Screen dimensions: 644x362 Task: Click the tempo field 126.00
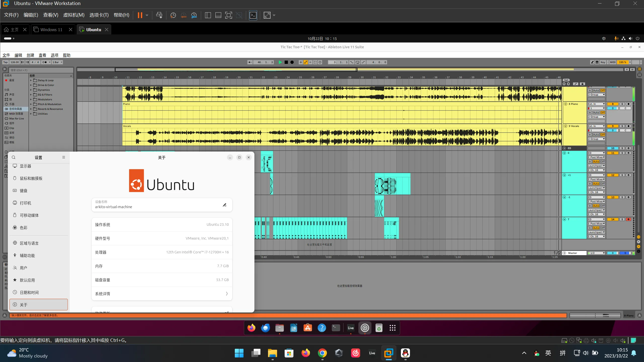point(15,62)
